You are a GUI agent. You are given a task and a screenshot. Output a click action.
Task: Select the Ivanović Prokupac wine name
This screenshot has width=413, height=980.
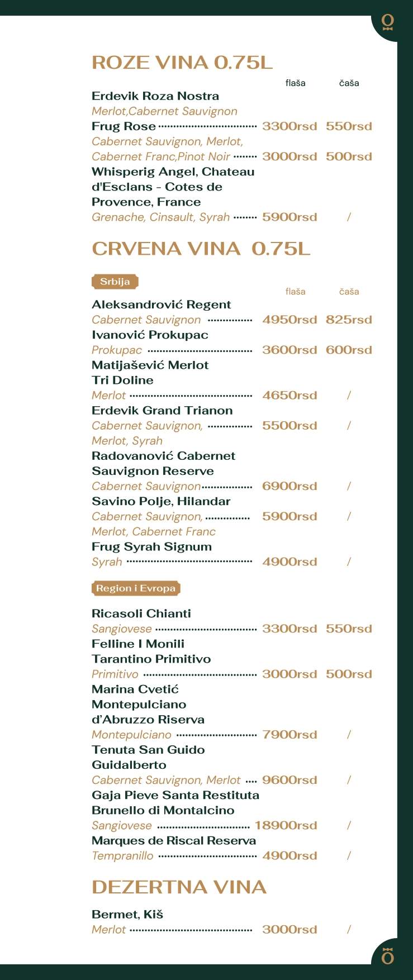click(x=150, y=335)
